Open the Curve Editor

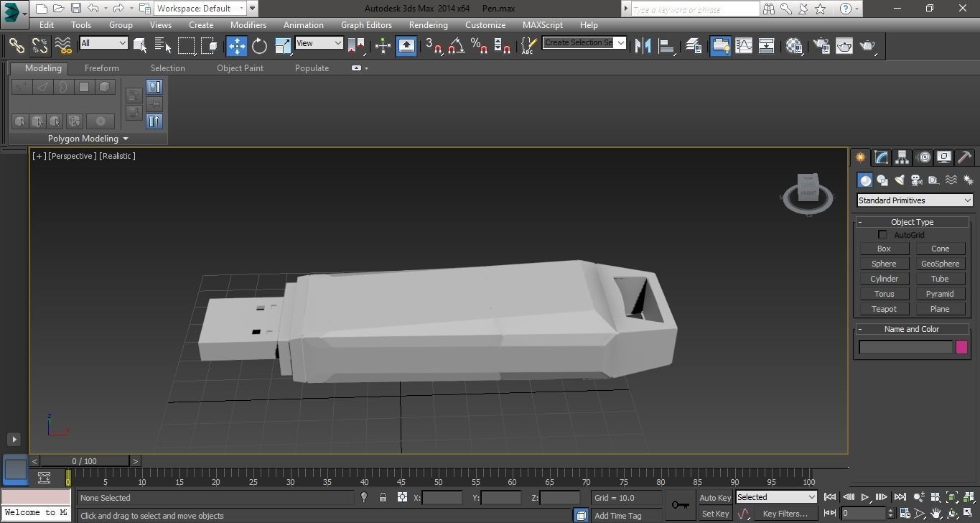click(x=744, y=45)
